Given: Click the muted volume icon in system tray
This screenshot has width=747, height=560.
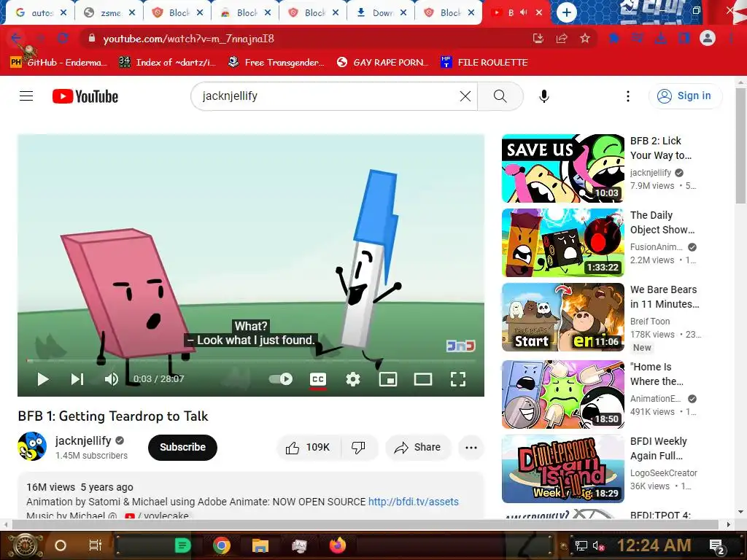Looking at the screenshot, I should pyautogui.click(x=598, y=545).
